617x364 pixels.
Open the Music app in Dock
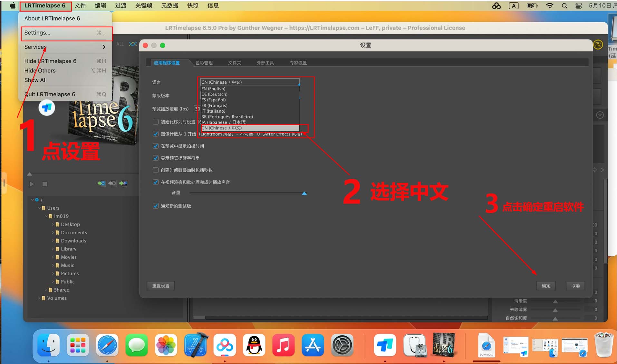(283, 346)
